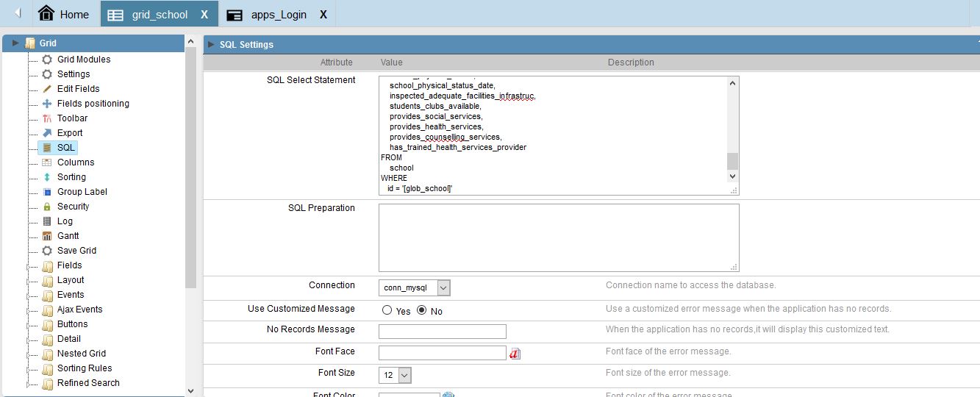Click into the SQL Preparation textarea
Screen dimensions: 980x397
click(559, 237)
